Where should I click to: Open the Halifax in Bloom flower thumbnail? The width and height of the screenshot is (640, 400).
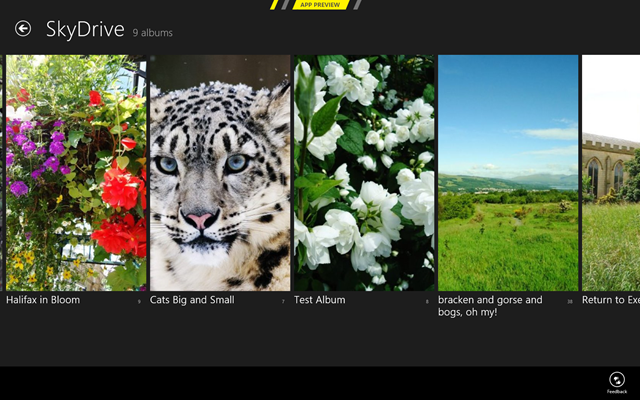(76, 173)
